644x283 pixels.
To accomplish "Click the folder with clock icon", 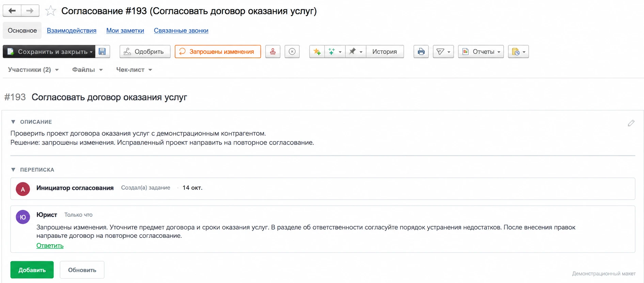I will [516, 52].
